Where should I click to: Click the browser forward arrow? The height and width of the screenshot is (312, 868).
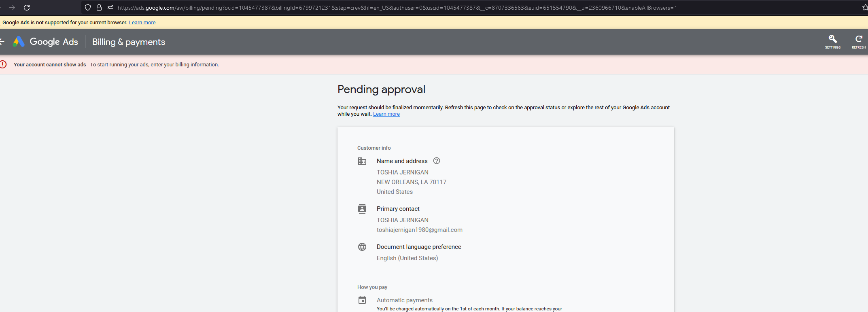pos(12,8)
